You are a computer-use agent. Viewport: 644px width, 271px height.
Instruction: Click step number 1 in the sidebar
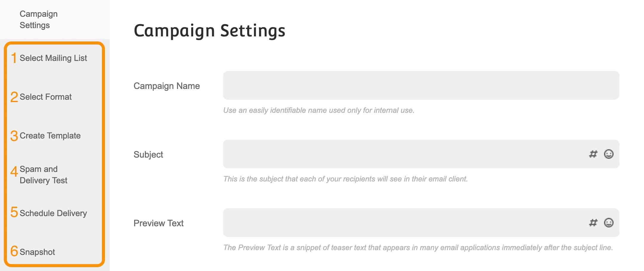14,58
